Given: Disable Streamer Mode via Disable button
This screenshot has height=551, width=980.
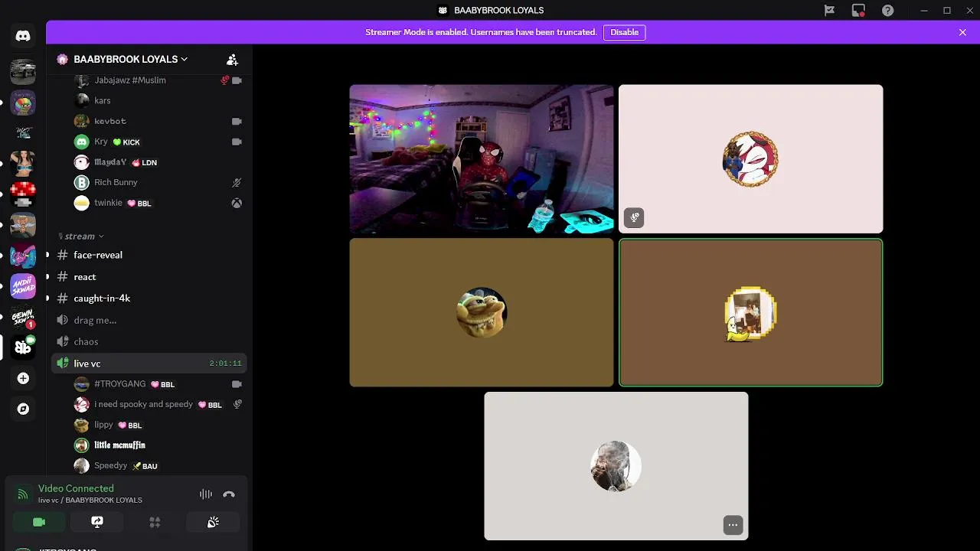Looking at the screenshot, I should (624, 32).
